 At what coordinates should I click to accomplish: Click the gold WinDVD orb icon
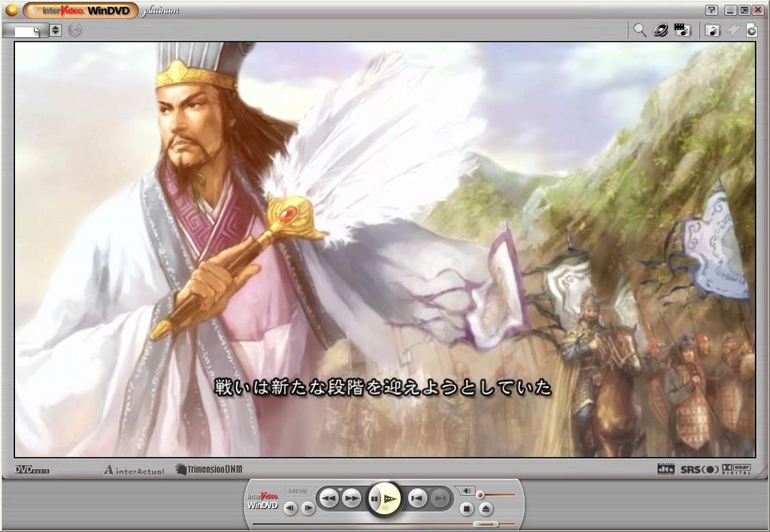(x=11, y=10)
